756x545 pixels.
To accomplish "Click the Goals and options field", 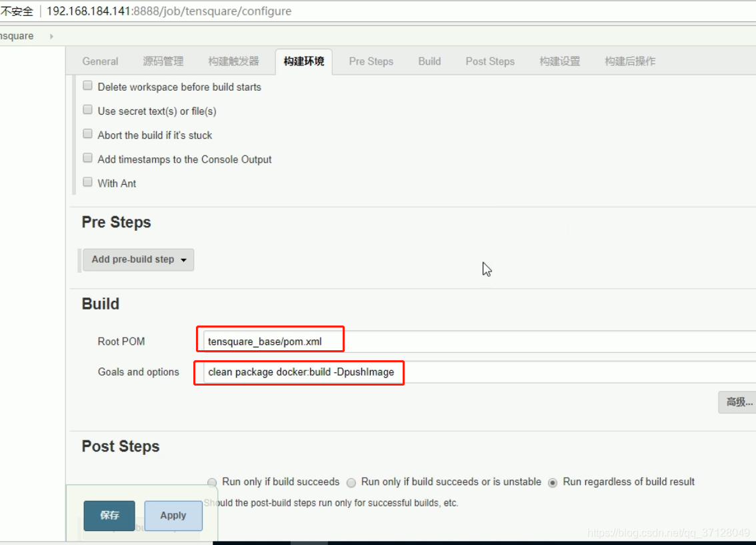I will pos(480,372).
